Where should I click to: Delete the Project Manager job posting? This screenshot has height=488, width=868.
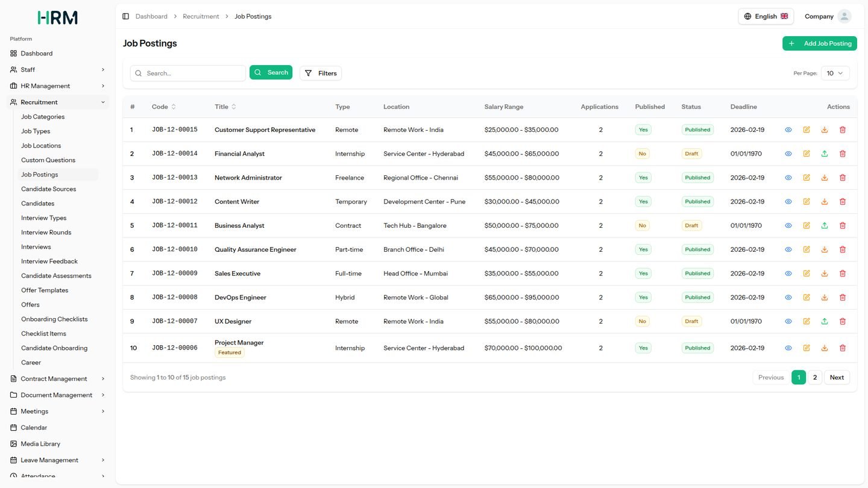point(842,348)
